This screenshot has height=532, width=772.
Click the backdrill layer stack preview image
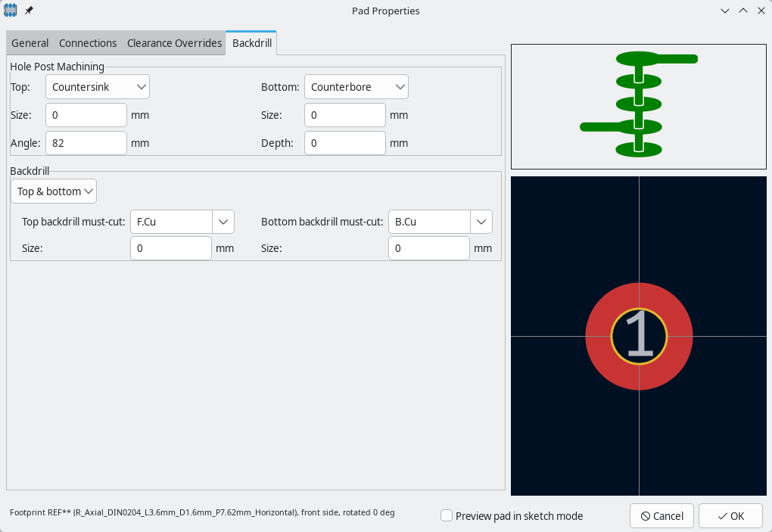pos(638,106)
